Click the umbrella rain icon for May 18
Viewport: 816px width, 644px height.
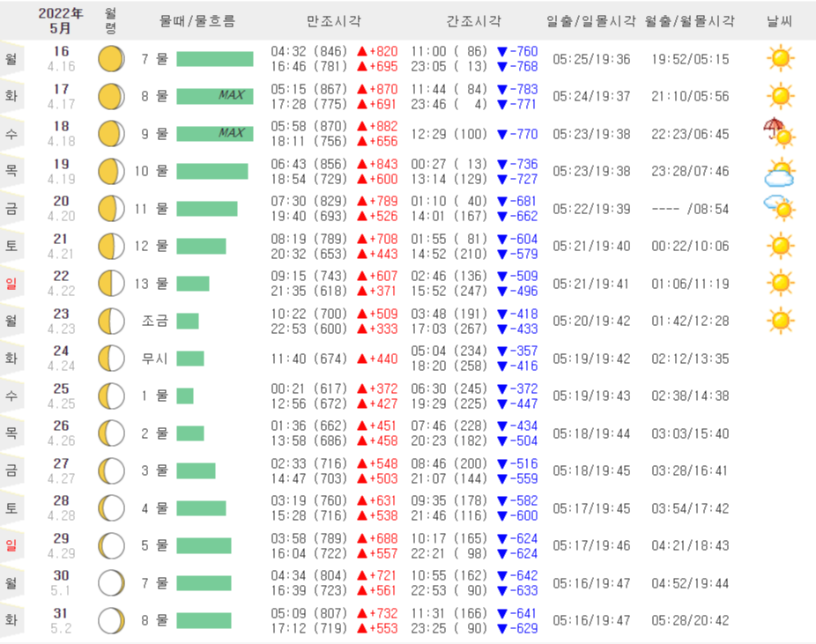[779, 133]
